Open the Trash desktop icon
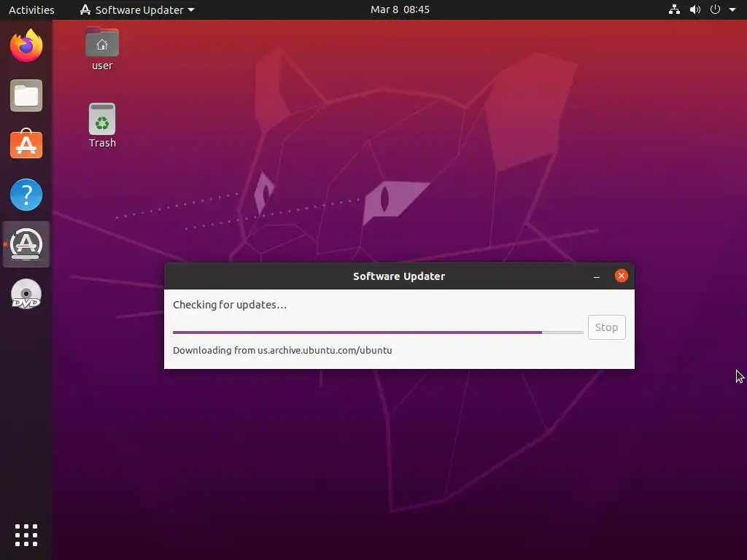Viewport: 747px width, 560px height. pyautogui.click(x=102, y=125)
